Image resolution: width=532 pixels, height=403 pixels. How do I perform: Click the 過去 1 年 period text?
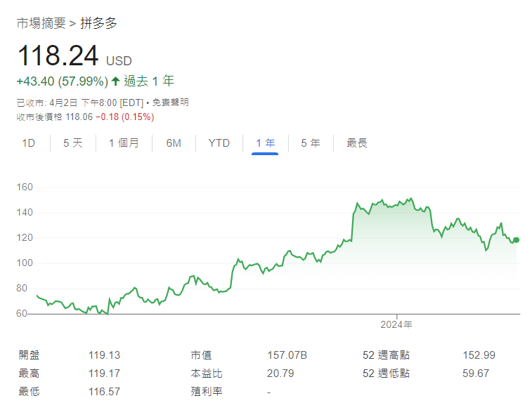tap(149, 81)
